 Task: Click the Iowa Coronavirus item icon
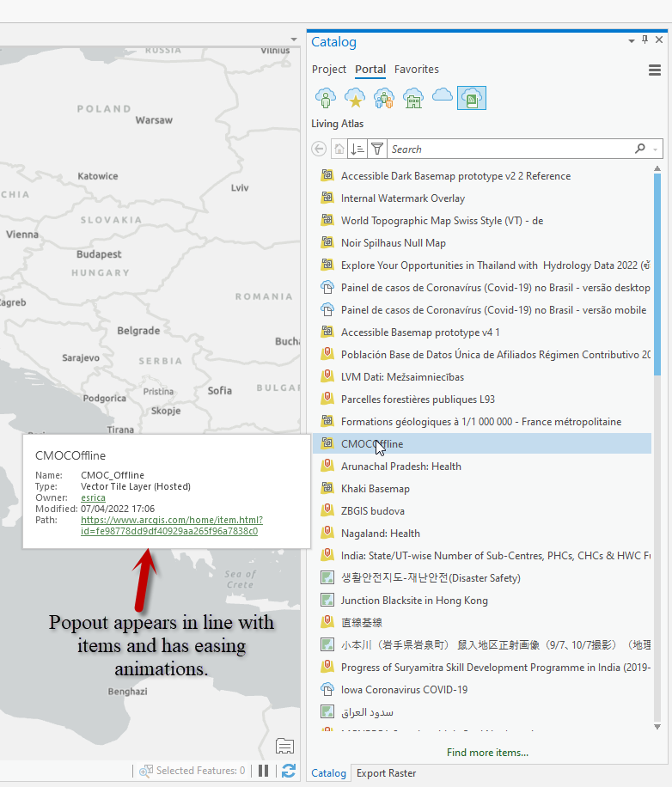click(x=327, y=689)
